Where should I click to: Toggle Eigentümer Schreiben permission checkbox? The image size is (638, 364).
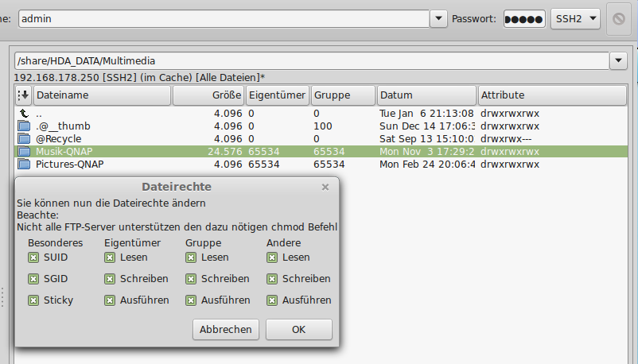pos(110,279)
